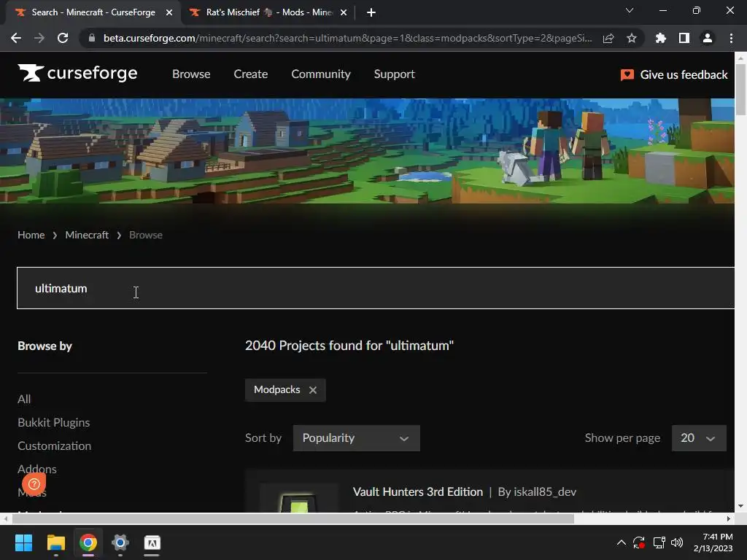Select Bukkit Plugins category
The height and width of the screenshot is (560, 747).
(x=54, y=422)
